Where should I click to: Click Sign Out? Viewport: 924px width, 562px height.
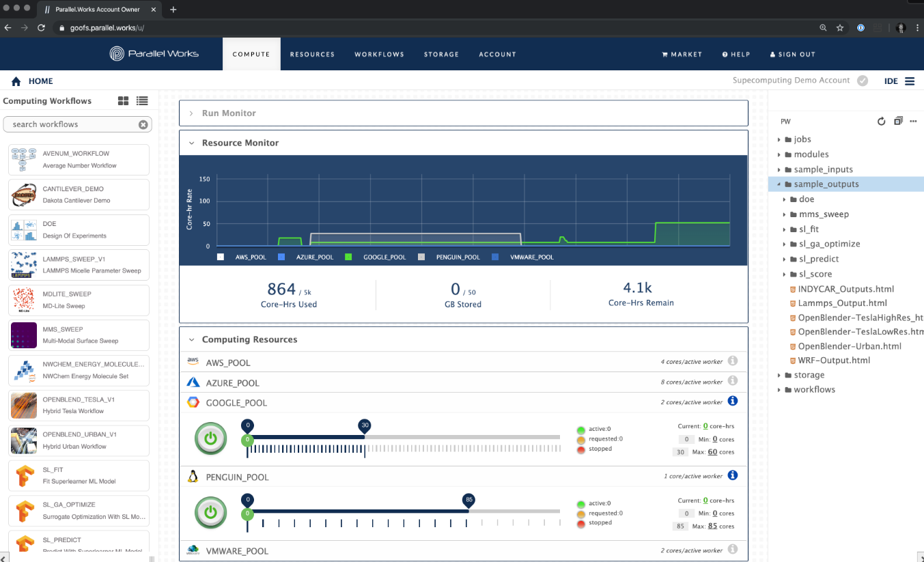pos(793,55)
